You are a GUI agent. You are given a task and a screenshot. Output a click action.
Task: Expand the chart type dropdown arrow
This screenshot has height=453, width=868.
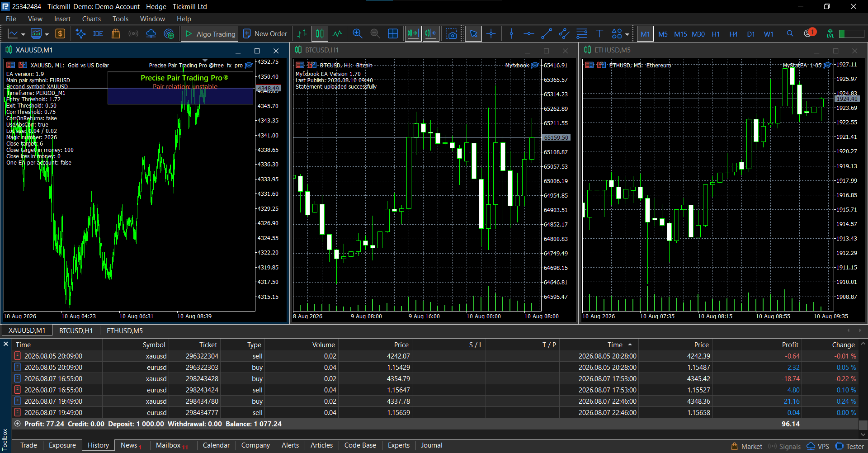[23, 34]
